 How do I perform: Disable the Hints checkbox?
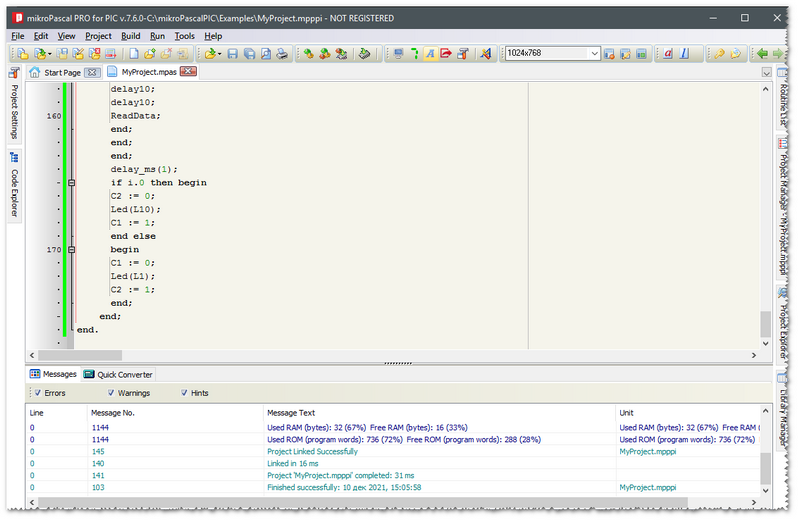[184, 393]
